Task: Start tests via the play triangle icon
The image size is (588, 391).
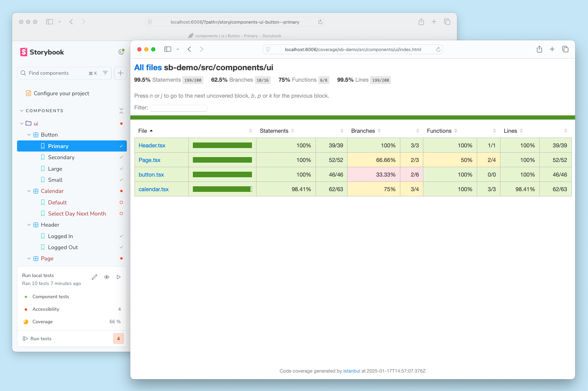Action: click(119, 277)
